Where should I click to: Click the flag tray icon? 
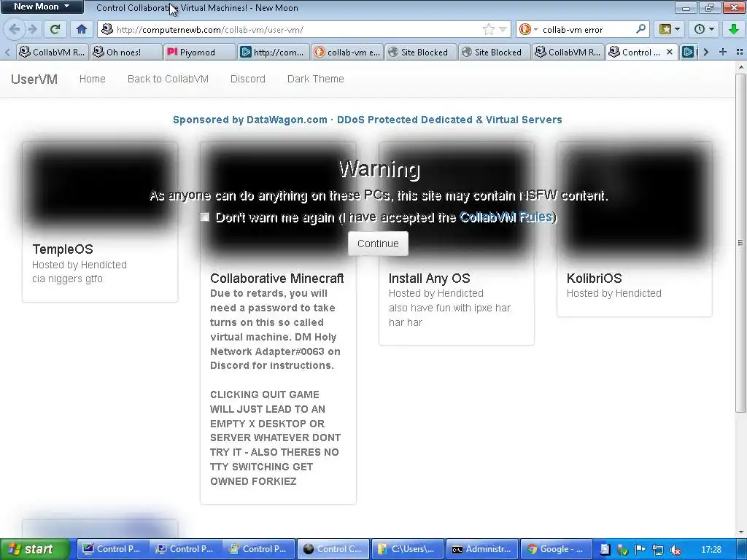point(640,550)
